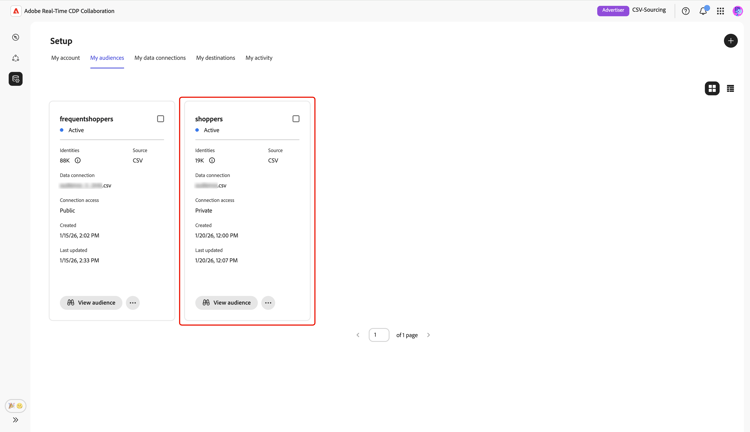Click the Private connection access value
The width and height of the screenshot is (750, 432).
click(204, 210)
